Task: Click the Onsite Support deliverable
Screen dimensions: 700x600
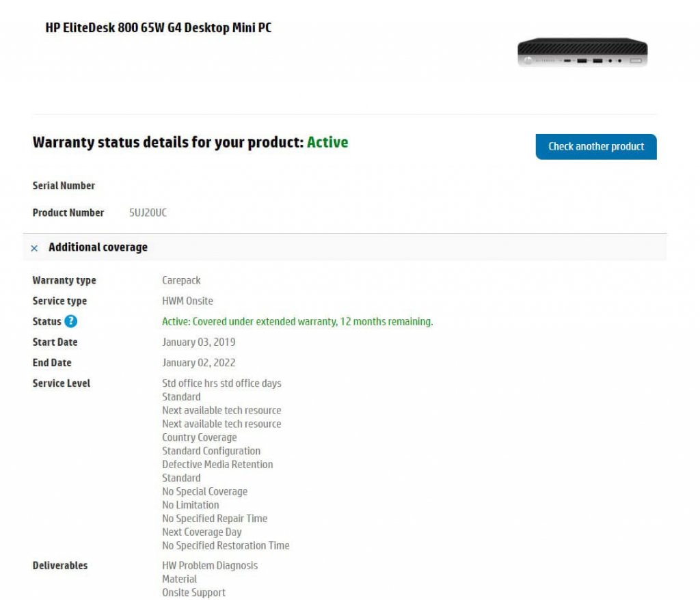Action: (193, 592)
